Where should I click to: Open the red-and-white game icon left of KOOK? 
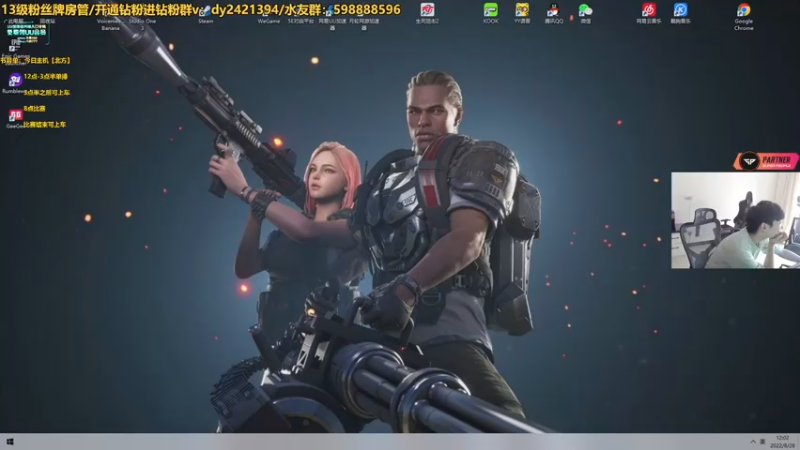[427, 10]
